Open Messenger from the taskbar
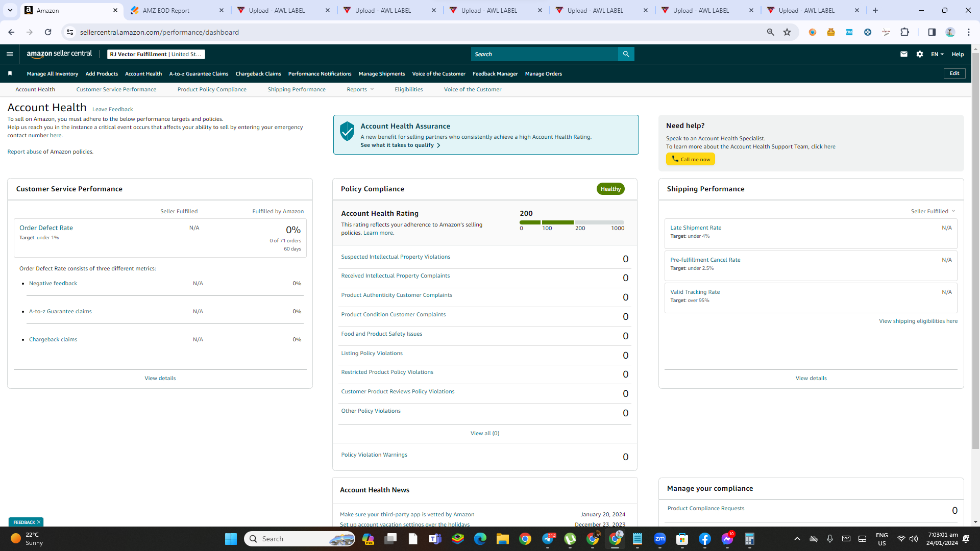980x551 pixels. tap(727, 539)
